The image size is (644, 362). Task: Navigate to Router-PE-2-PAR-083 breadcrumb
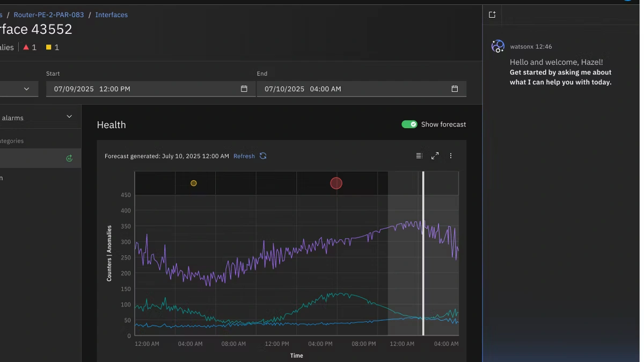pyautogui.click(x=48, y=14)
